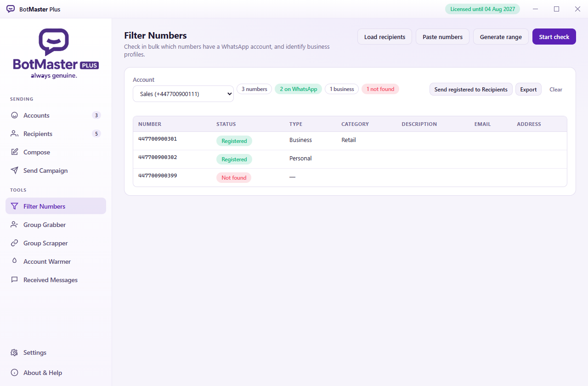This screenshot has width=588, height=386.
Task: Click the Compose pencil icon
Action: (x=15, y=152)
